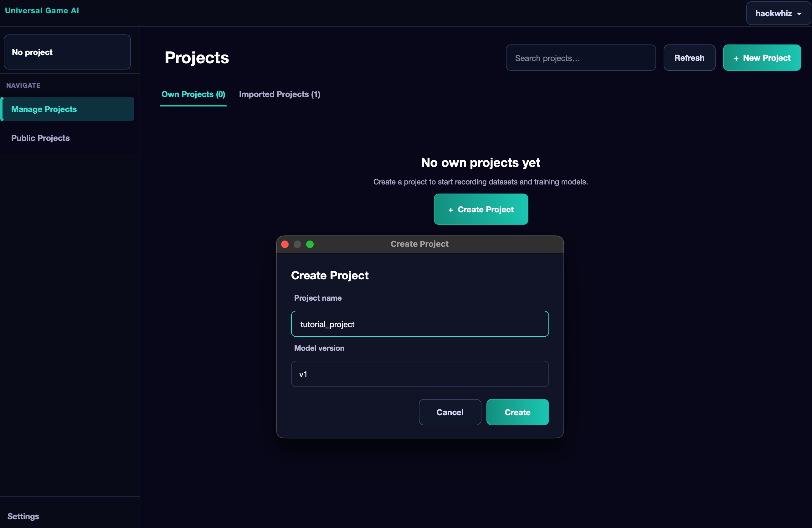Click the + New Project button
The width and height of the screenshot is (812, 528).
(762, 58)
